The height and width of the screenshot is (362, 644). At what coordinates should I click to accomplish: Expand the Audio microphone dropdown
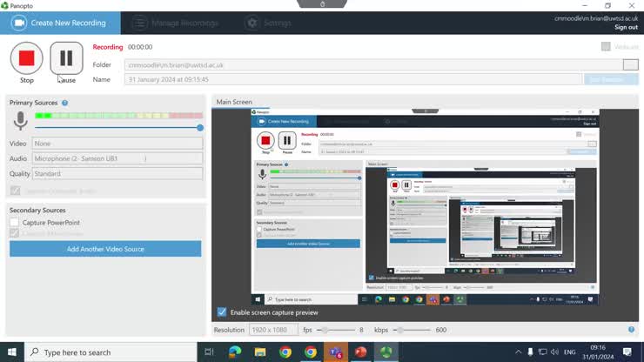click(x=117, y=158)
